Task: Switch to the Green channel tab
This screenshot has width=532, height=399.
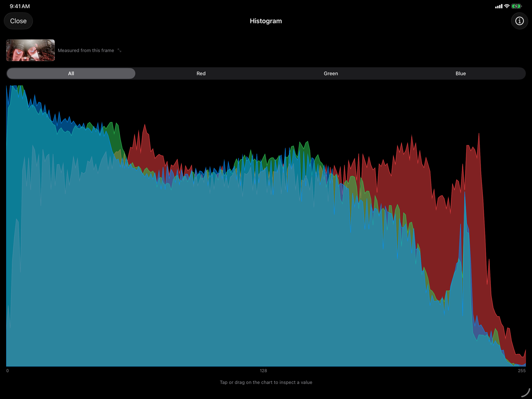Action: 331,74
